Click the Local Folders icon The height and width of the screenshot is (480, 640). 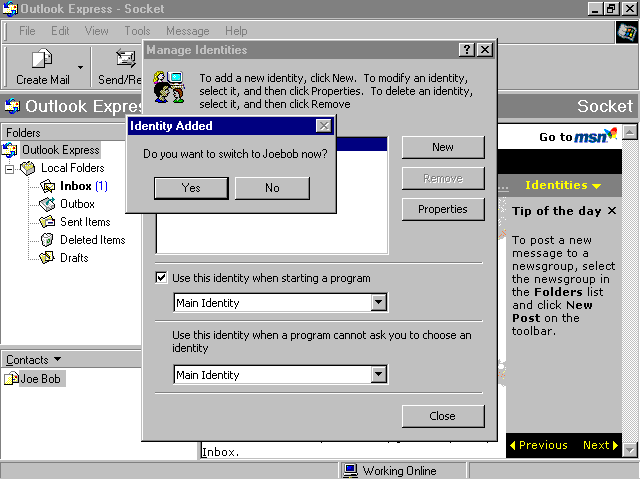(x=28, y=168)
